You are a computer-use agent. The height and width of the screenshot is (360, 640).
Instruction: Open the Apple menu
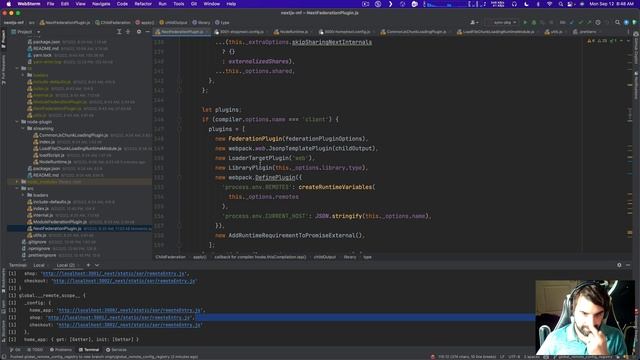coord(9,4)
